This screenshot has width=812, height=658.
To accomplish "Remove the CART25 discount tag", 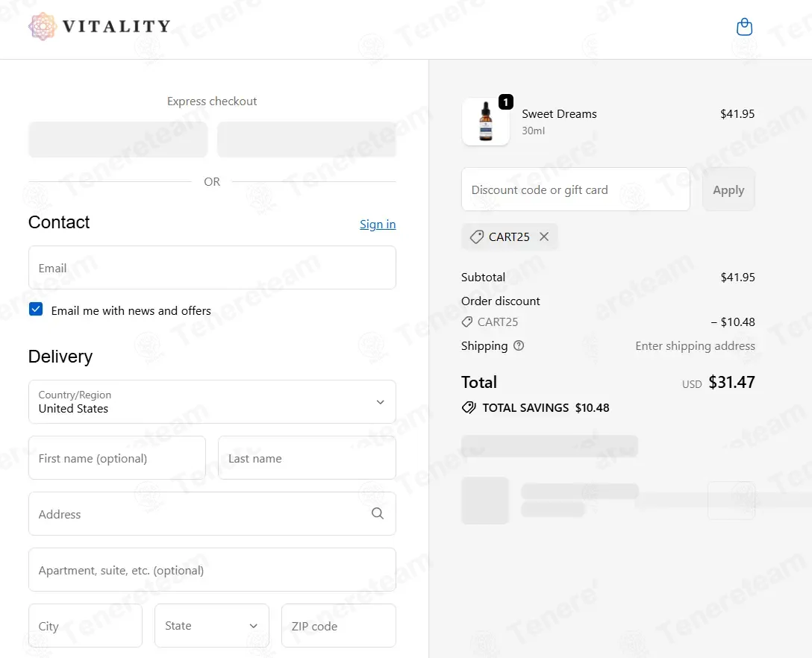I will point(544,236).
